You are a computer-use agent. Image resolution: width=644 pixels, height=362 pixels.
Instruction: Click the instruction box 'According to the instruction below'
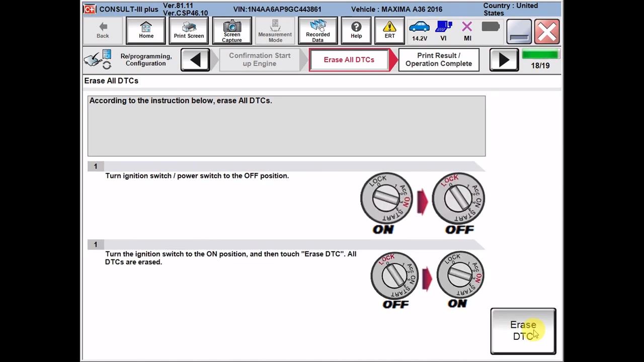pos(286,126)
